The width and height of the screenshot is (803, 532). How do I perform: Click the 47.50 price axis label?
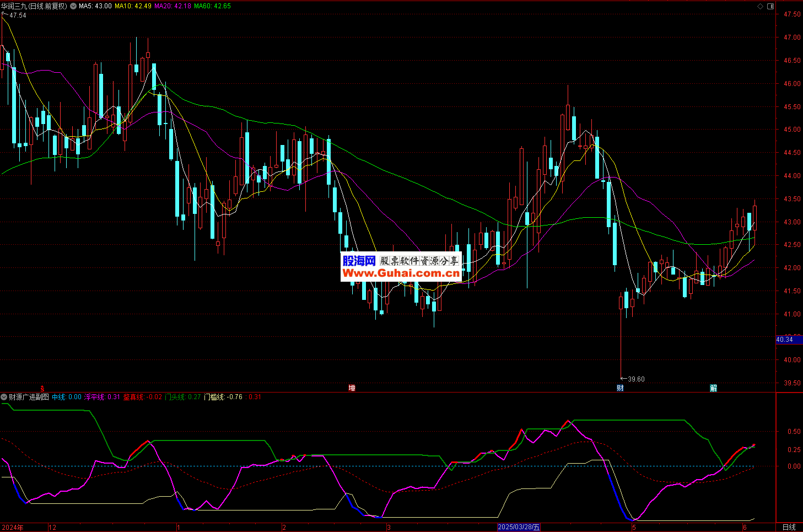coord(792,14)
